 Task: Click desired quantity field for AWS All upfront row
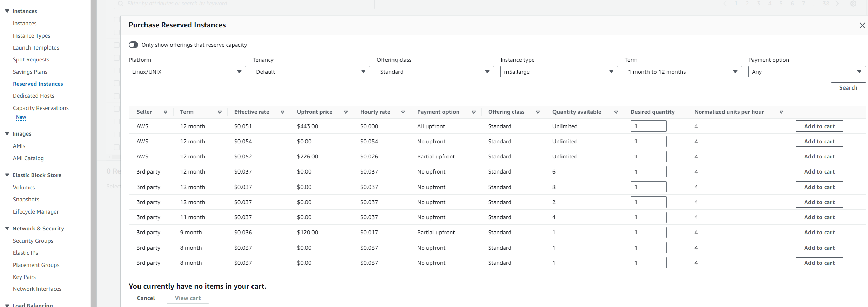[648, 126]
